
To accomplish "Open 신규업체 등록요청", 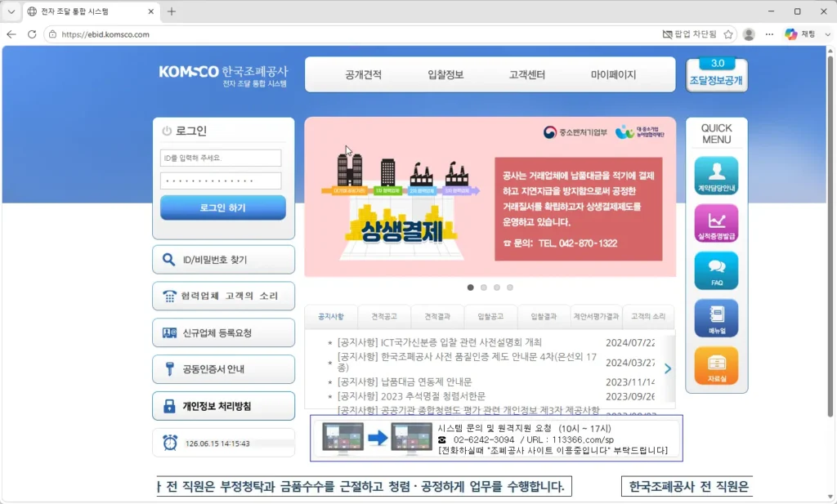I will [223, 332].
